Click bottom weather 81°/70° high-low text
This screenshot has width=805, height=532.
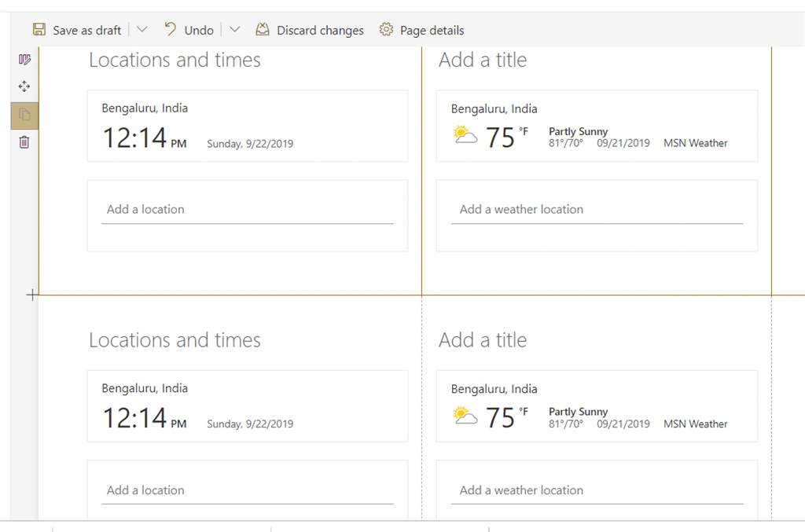(566, 424)
